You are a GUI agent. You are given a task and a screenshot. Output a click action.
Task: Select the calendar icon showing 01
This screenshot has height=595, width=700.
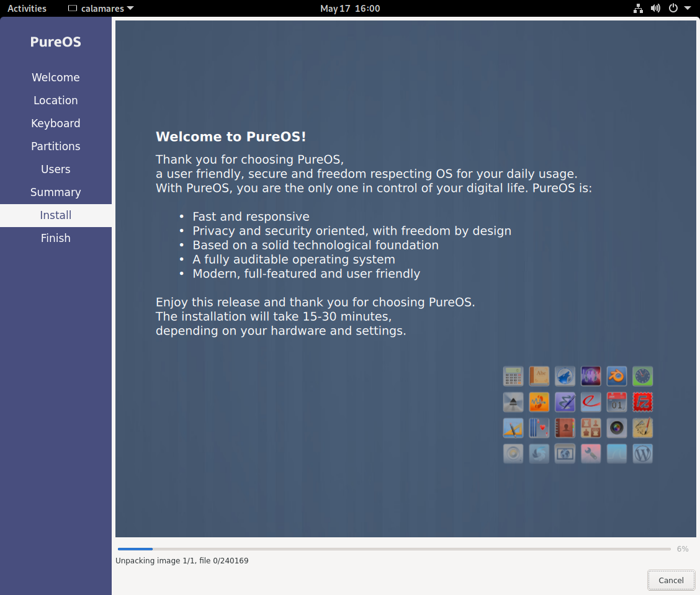tap(617, 402)
